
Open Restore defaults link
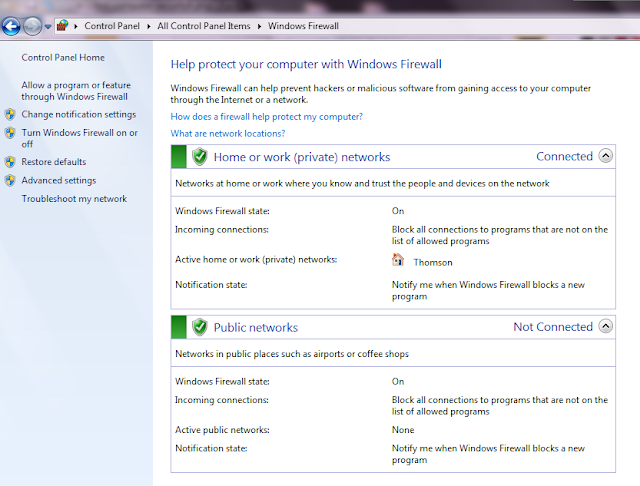coord(54,162)
